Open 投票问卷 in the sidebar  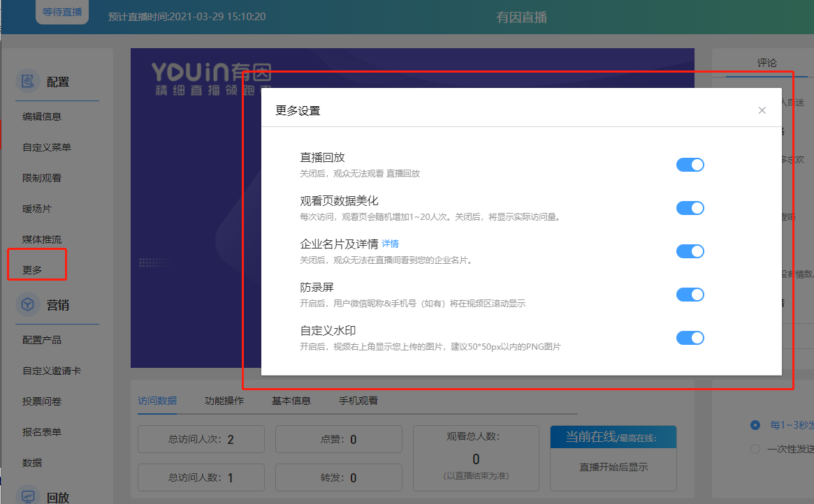pos(41,401)
